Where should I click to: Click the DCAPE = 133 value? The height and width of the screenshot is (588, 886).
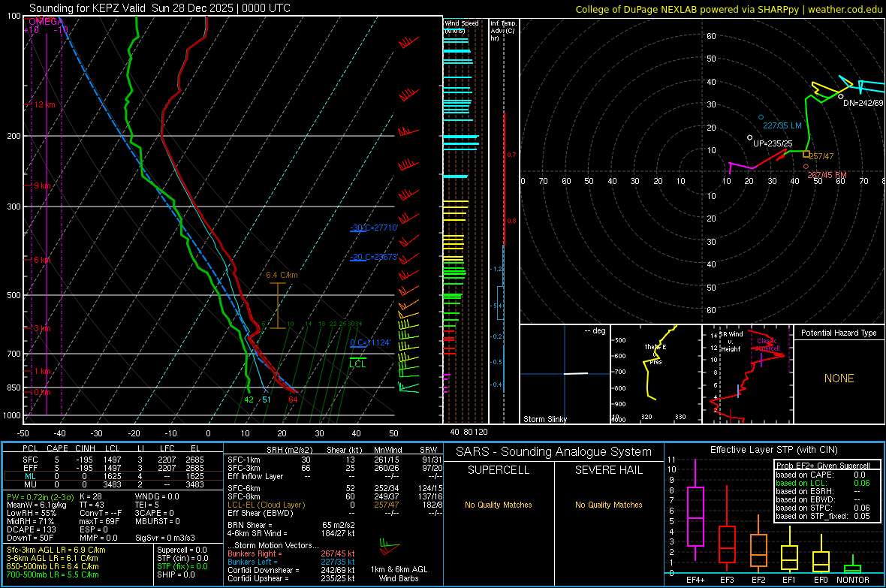[x=31, y=529]
